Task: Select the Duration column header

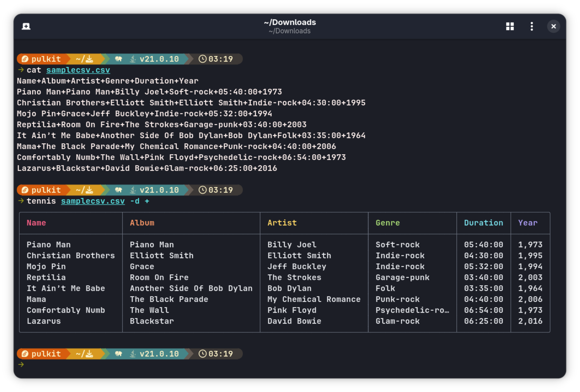Action: [x=483, y=223]
